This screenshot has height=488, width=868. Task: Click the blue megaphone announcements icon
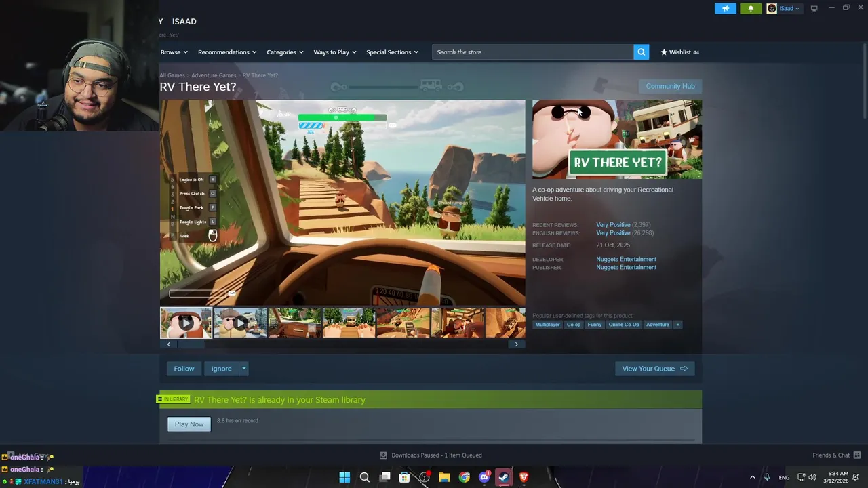point(725,8)
